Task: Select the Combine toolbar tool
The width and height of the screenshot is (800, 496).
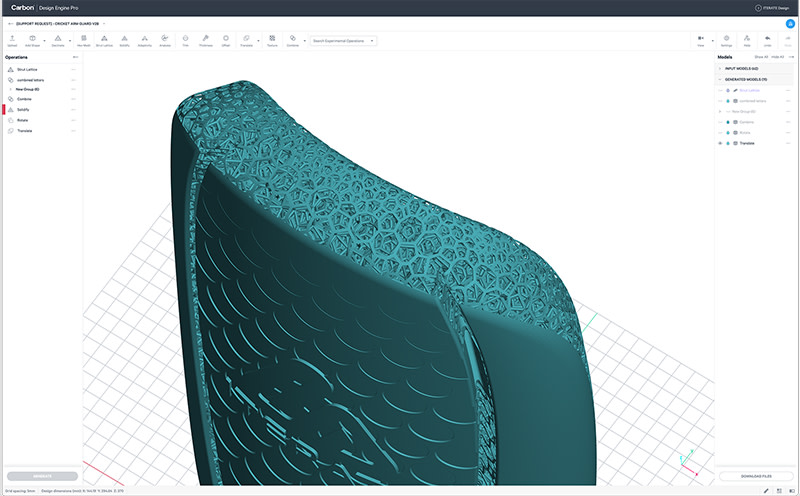Action: [x=292, y=41]
